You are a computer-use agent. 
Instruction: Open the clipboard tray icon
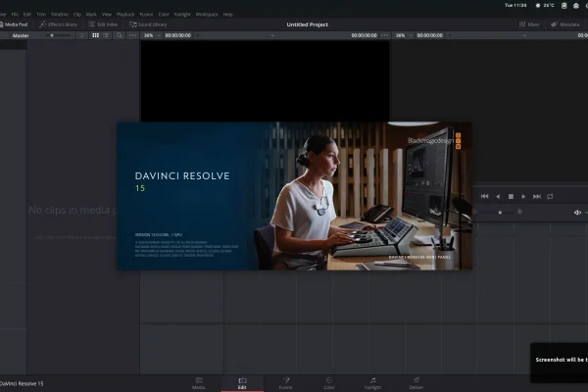coord(564,5)
